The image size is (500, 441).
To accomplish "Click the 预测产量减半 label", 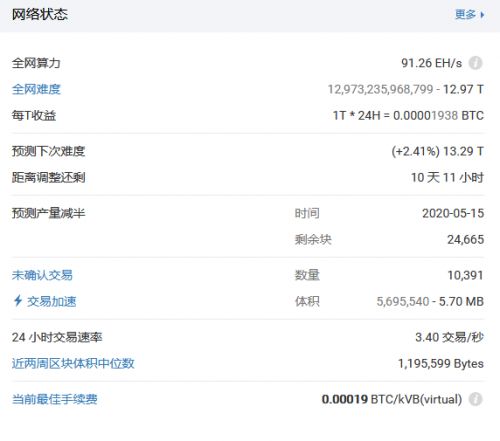I will 49,213.
